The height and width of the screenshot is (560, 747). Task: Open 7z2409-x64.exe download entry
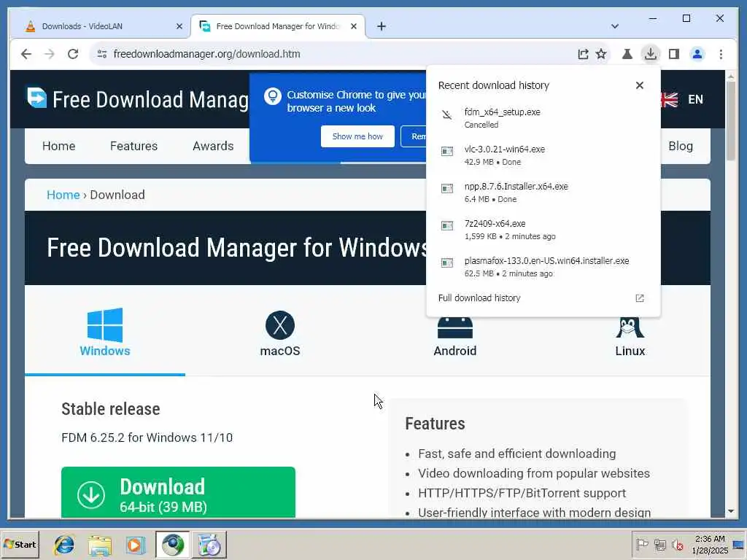543,230
